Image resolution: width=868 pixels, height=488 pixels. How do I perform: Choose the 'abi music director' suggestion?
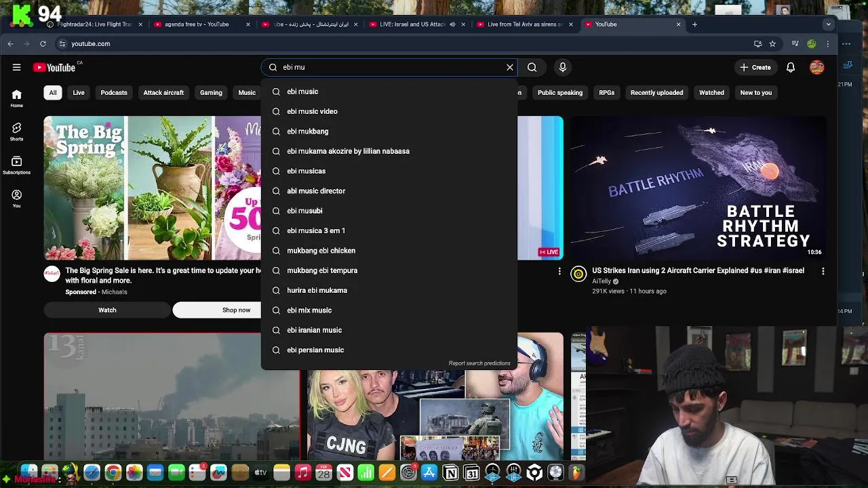point(389,190)
